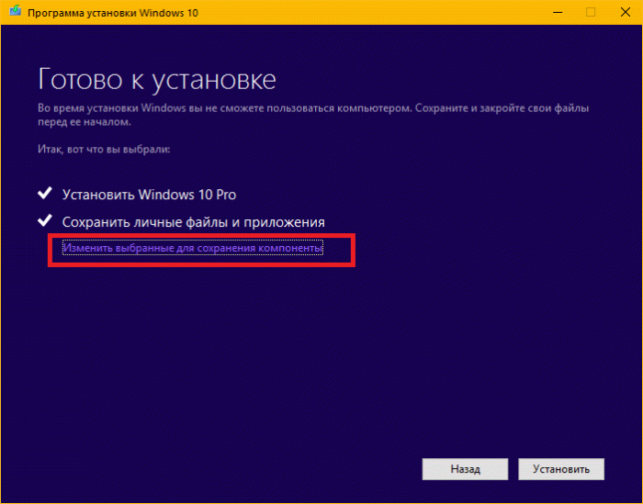Open the Изменить выбранные для сохранения компоненты link
This screenshot has width=643, height=504.
193,248
